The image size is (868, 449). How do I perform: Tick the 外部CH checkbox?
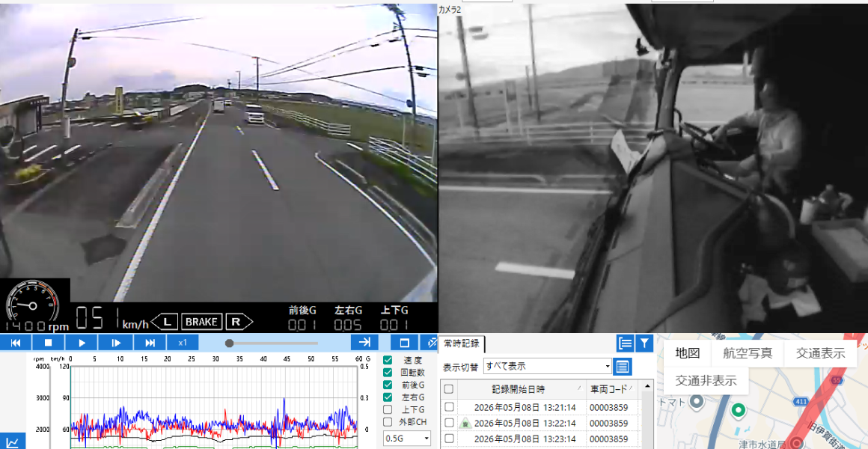pyautogui.click(x=388, y=422)
